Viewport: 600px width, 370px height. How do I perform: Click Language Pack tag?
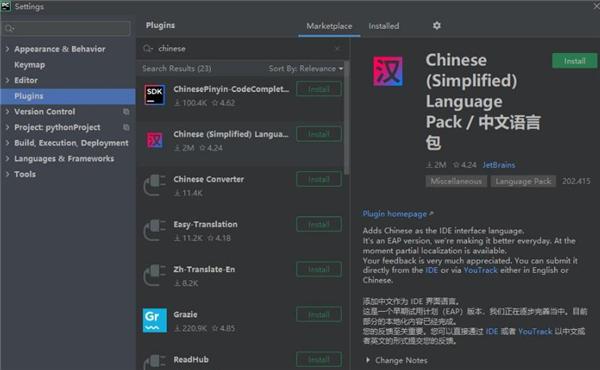click(x=523, y=181)
